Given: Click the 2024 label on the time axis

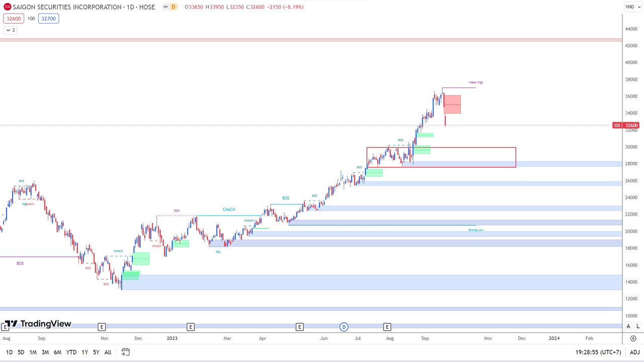Looking at the screenshot, I should tap(554, 338).
